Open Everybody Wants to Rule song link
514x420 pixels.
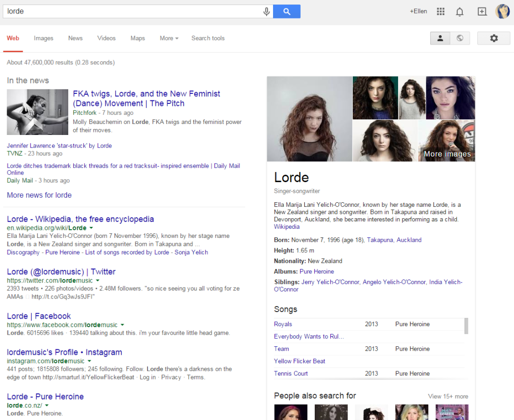[x=309, y=337]
